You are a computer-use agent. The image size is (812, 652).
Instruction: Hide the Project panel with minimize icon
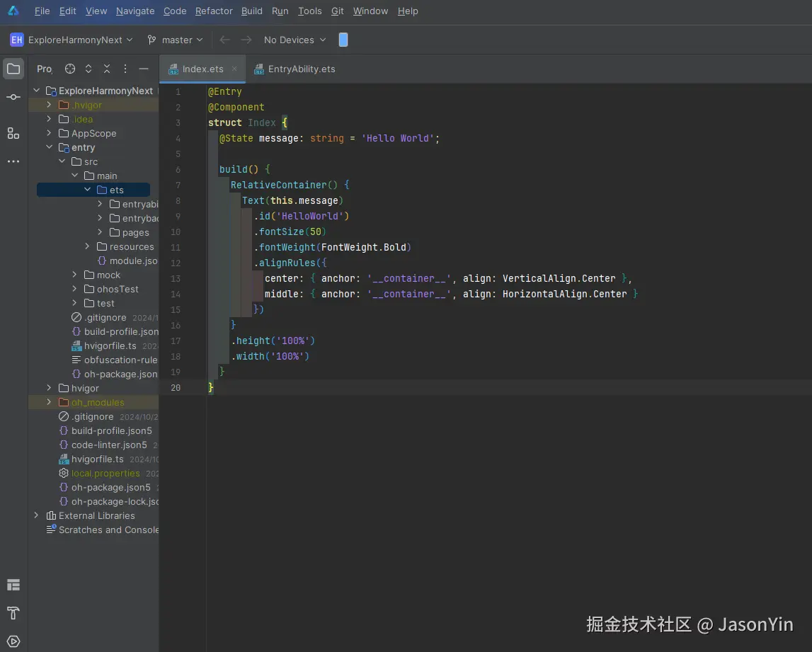click(144, 69)
